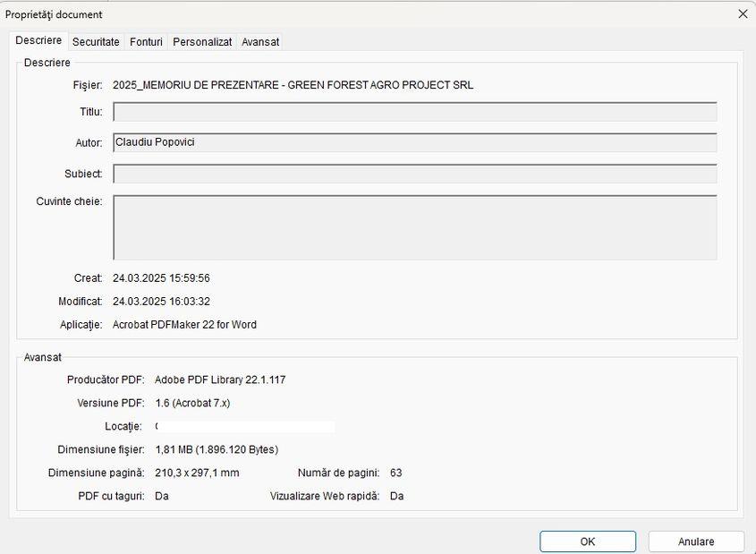The image size is (756, 554).
Task: Click the Anulare button
Action: [x=696, y=541]
